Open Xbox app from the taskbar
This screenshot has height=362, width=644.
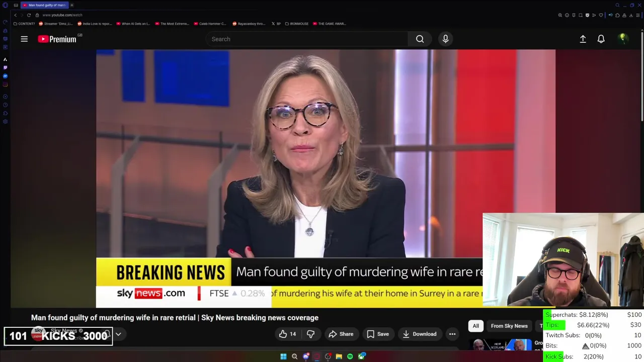pyautogui.click(x=361, y=356)
